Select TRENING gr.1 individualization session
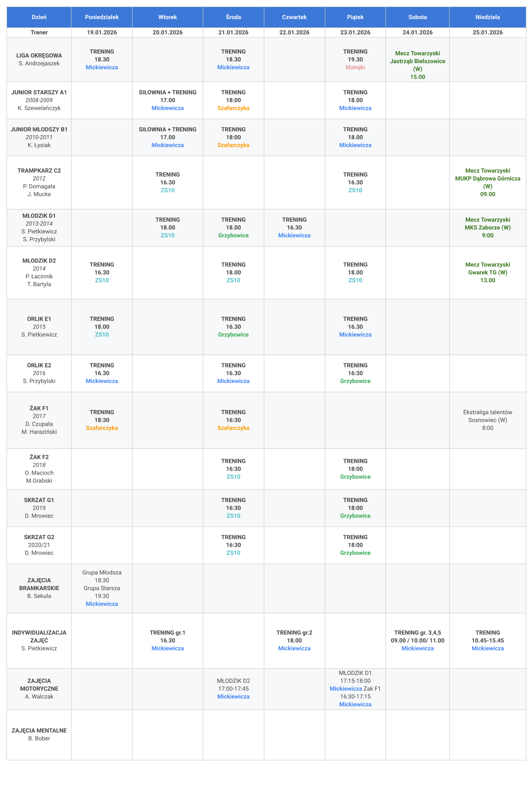This screenshot has height=787, width=532. 167,640
